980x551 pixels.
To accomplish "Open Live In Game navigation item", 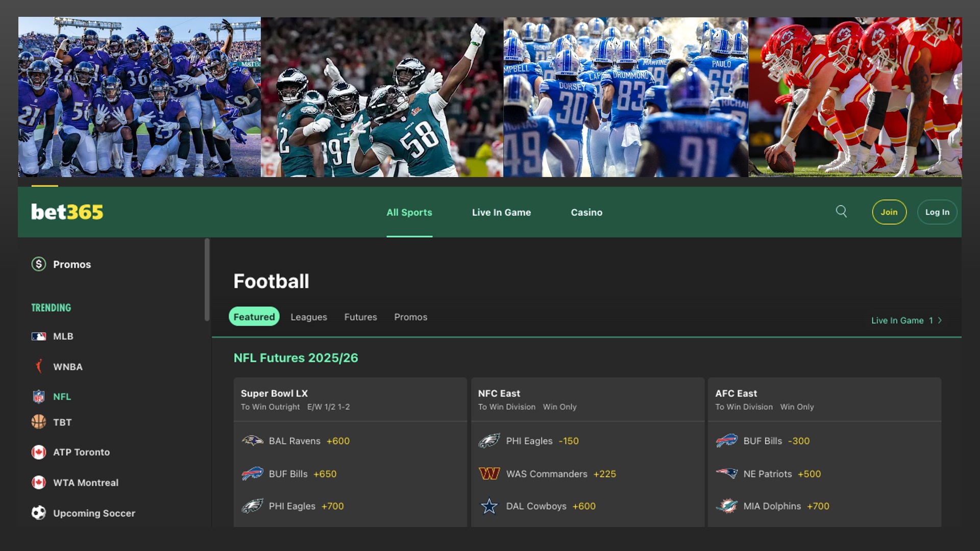I will click(x=501, y=212).
